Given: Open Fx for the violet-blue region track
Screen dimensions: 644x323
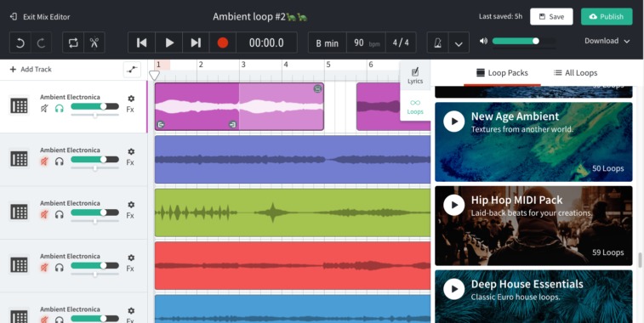Looking at the screenshot, I should (130, 162).
